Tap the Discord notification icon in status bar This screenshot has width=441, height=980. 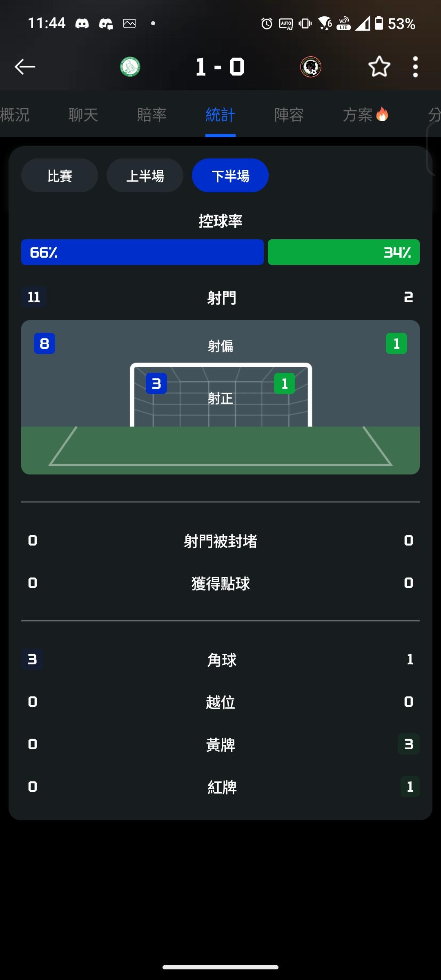(x=82, y=24)
